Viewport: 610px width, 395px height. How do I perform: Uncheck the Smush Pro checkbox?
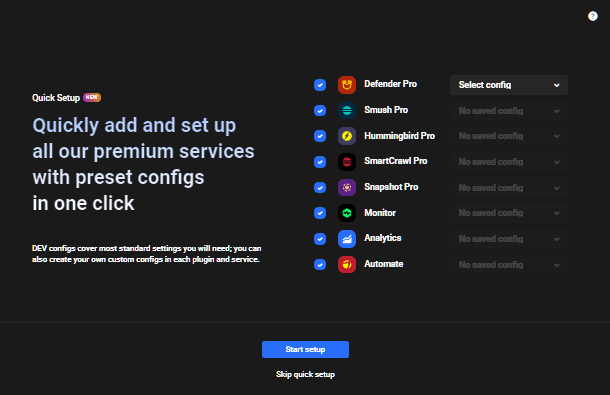(x=320, y=111)
